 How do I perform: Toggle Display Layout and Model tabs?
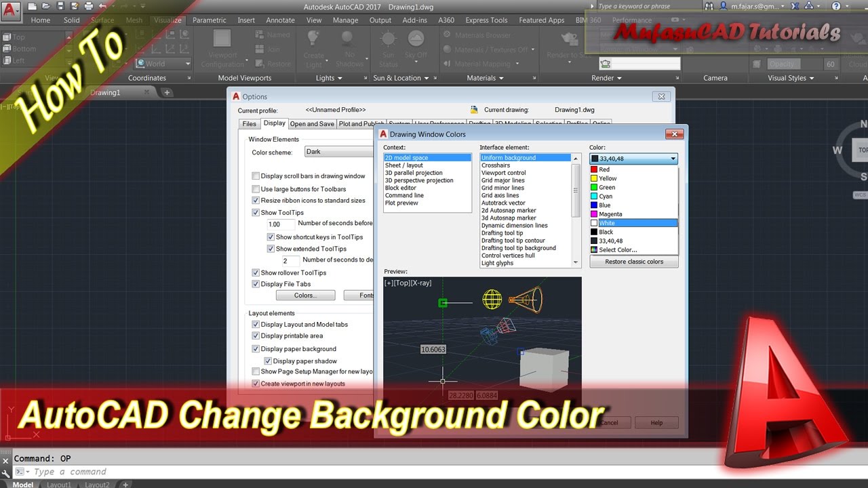pos(256,325)
